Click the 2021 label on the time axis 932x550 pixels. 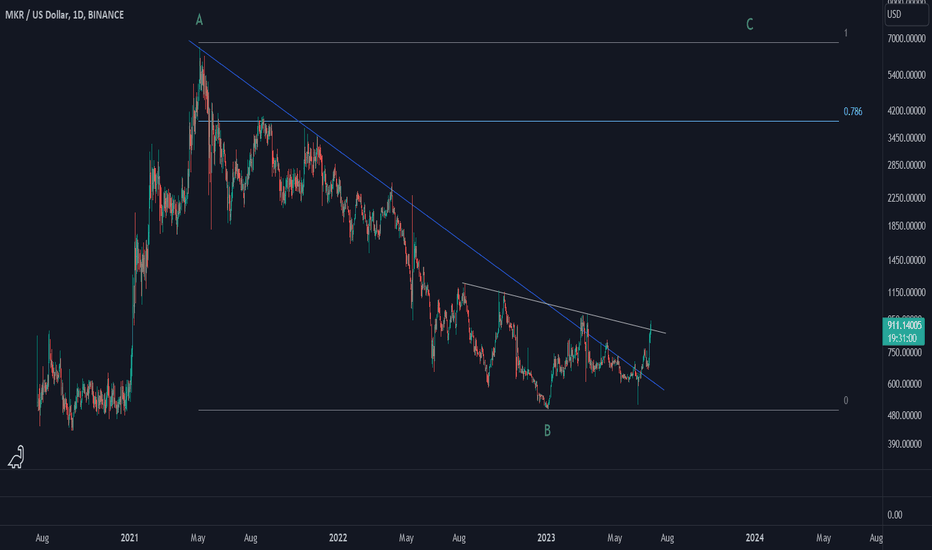click(129, 538)
